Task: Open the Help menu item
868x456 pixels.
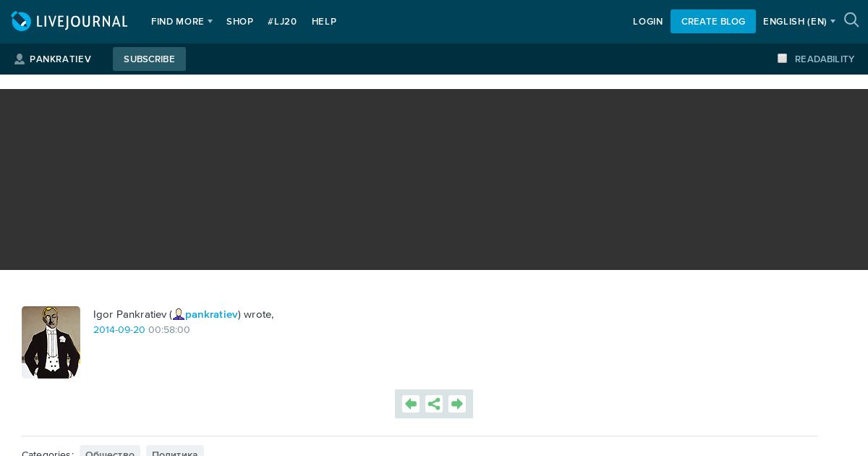Action: [x=324, y=22]
